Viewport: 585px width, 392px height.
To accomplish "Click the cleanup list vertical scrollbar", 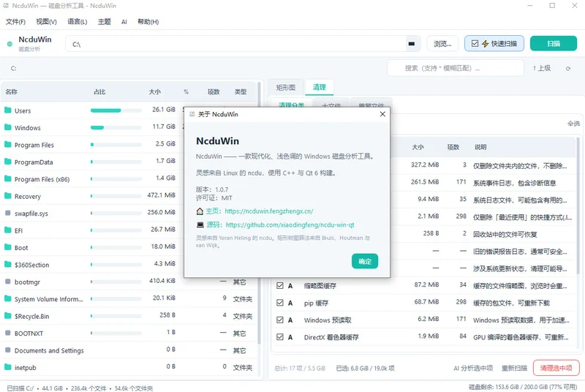I will [578, 206].
